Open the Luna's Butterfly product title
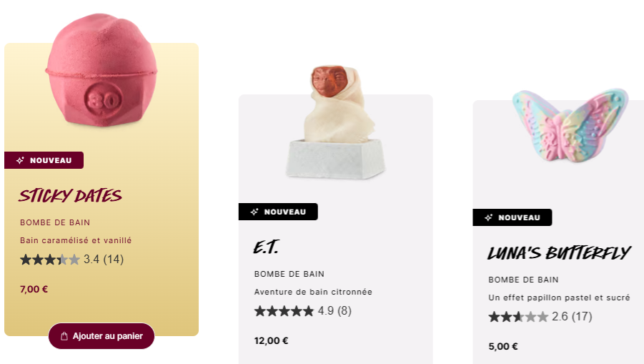Screen dimensions: 644x364 (559, 253)
